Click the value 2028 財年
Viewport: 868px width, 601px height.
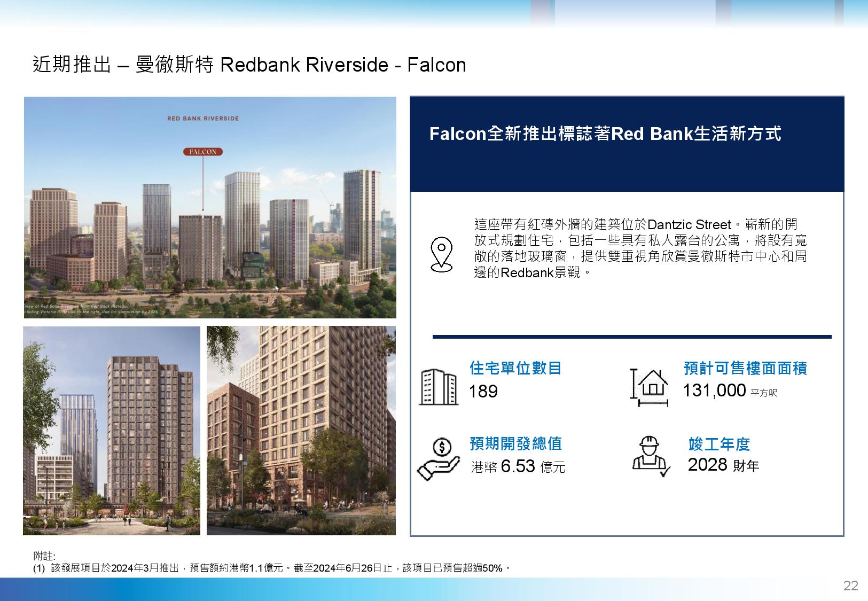723,465
